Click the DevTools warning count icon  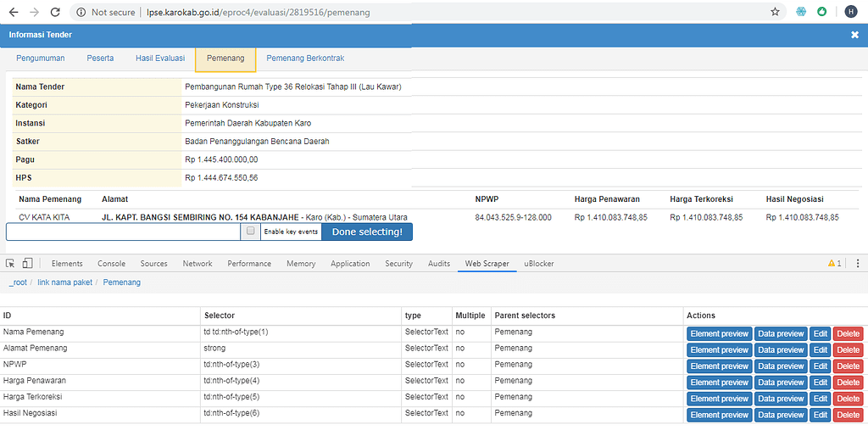(834, 264)
